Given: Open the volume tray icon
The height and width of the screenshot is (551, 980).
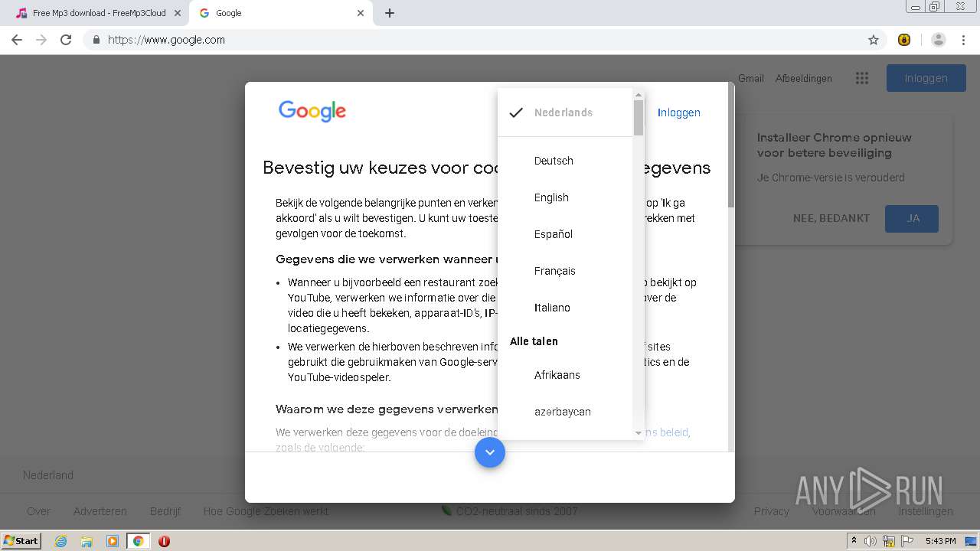Looking at the screenshot, I should pyautogui.click(x=871, y=541).
